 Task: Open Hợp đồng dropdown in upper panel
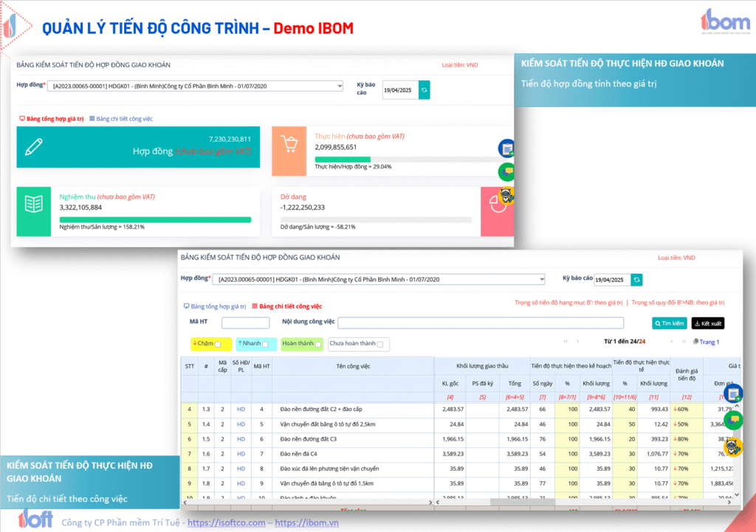coord(194,86)
